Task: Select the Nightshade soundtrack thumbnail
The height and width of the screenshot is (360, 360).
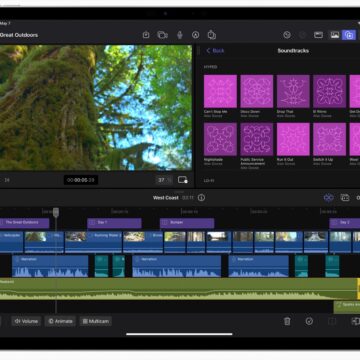Action: [220, 139]
